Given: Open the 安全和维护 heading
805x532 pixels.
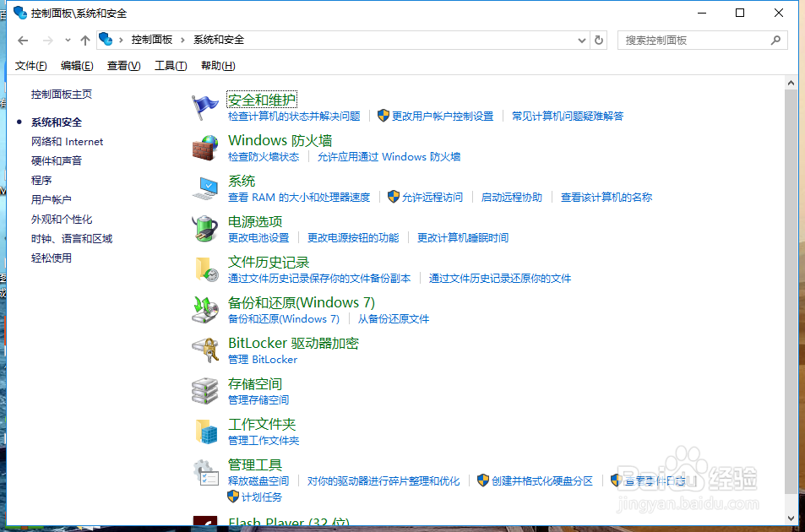Looking at the screenshot, I should (x=262, y=100).
